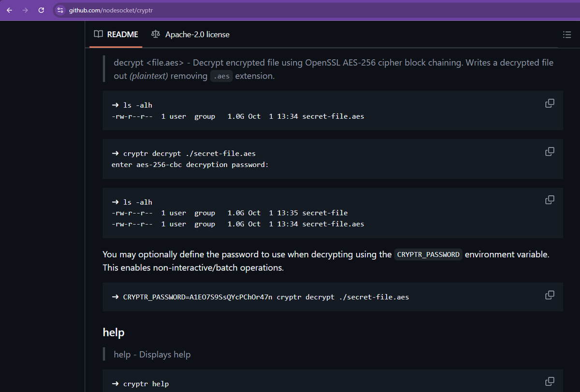Open the README outline list icon
The width and height of the screenshot is (580, 392).
point(567,35)
